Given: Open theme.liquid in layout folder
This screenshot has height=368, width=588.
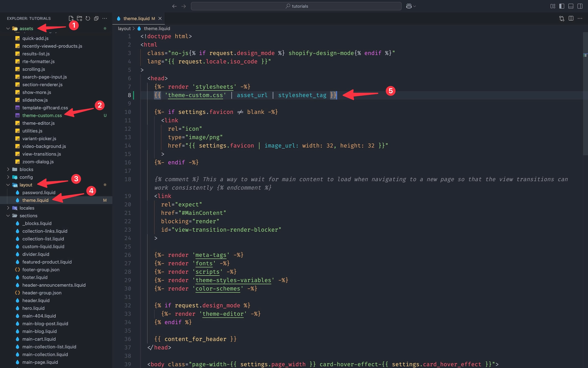Looking at the screenshot, I should click(x=35, y=200).
